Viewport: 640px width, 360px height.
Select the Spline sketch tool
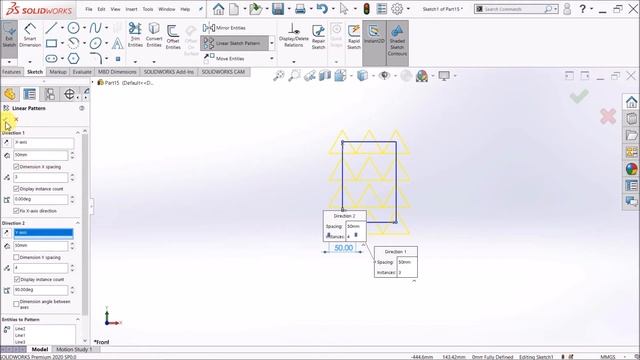(96, 28)
